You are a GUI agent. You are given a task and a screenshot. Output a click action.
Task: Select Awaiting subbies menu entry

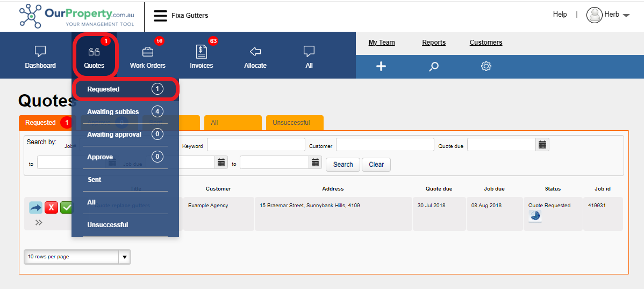[125, 112]
